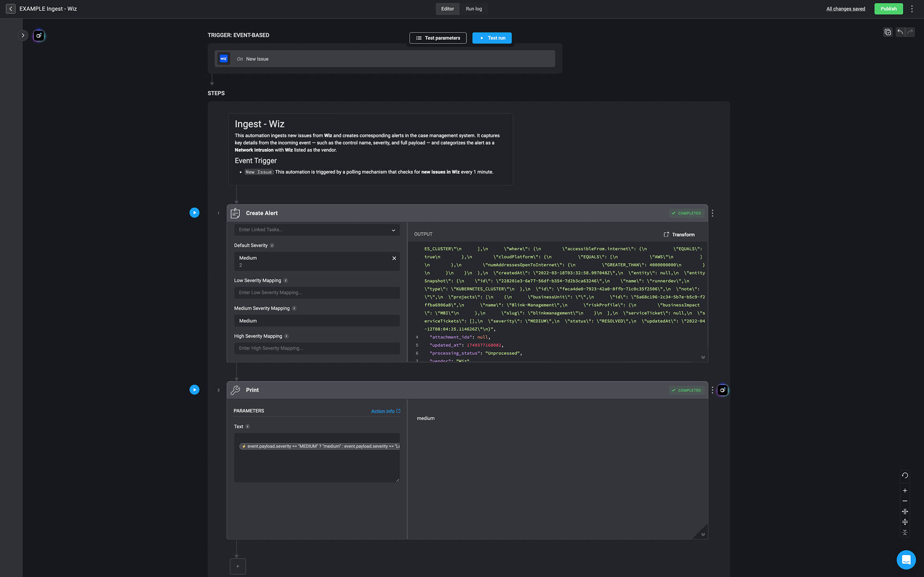Collapse all steps
Image resolution: width=924 pixels, height=577 pixels.
click(905, 532)
